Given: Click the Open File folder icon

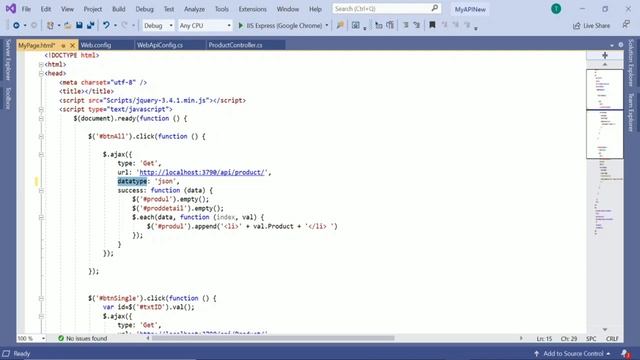Looking at the screenshot, I should pyautogui.click(x=68, y=25).
